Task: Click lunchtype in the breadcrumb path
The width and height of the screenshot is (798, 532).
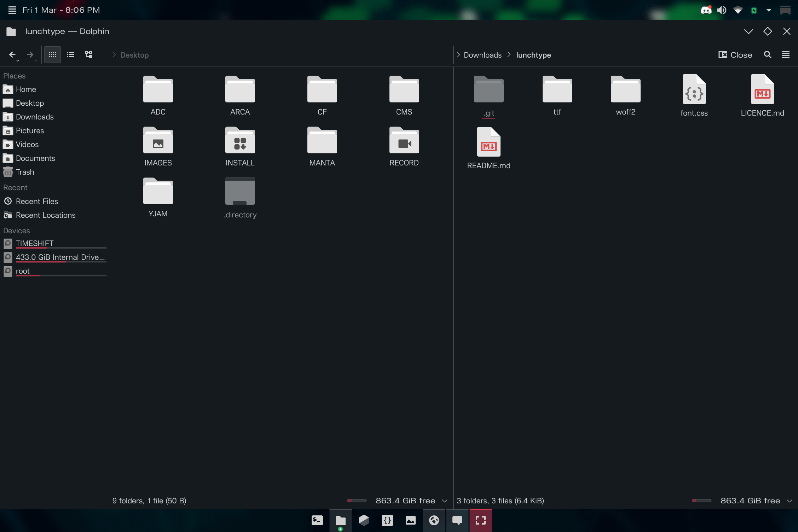Action: point(533,55)
